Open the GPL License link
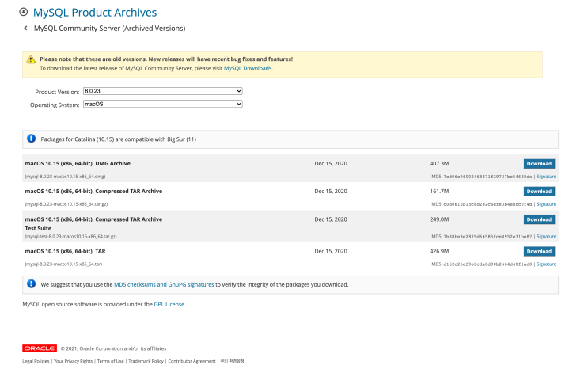The height and width of the screenshot is (384, 588). (169, 304)
